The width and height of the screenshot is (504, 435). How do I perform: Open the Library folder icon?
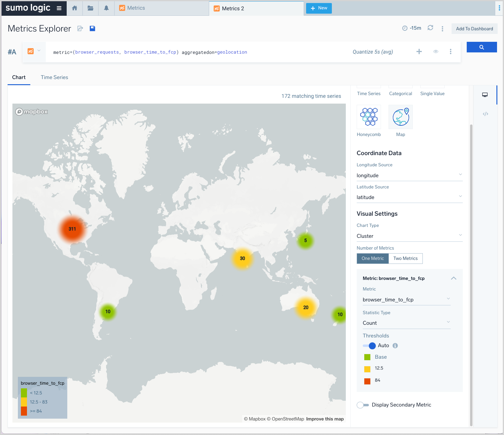90,8
